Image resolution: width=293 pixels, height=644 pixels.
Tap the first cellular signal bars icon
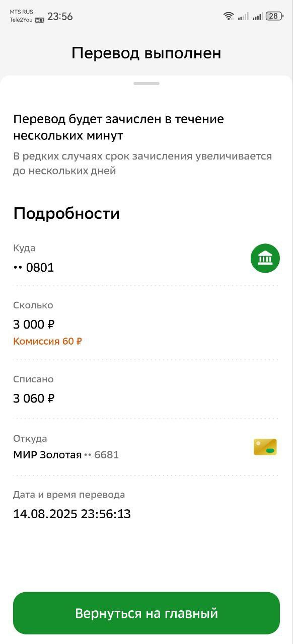coord(244,16)
